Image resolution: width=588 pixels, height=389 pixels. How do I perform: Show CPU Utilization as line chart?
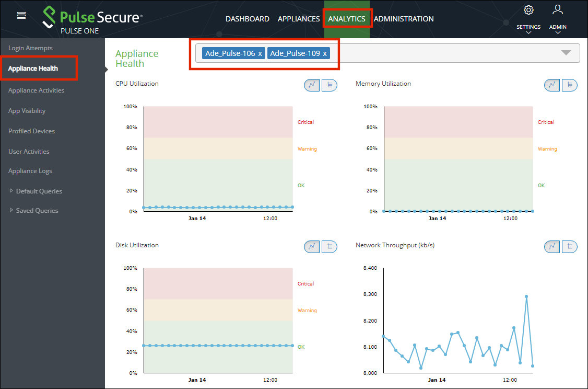coord(312,85)
